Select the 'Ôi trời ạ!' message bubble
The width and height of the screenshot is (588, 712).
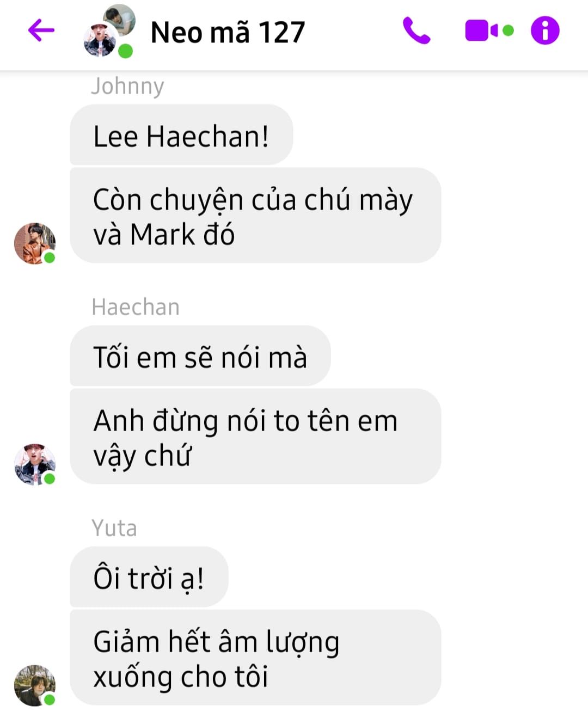coord(149,577)
